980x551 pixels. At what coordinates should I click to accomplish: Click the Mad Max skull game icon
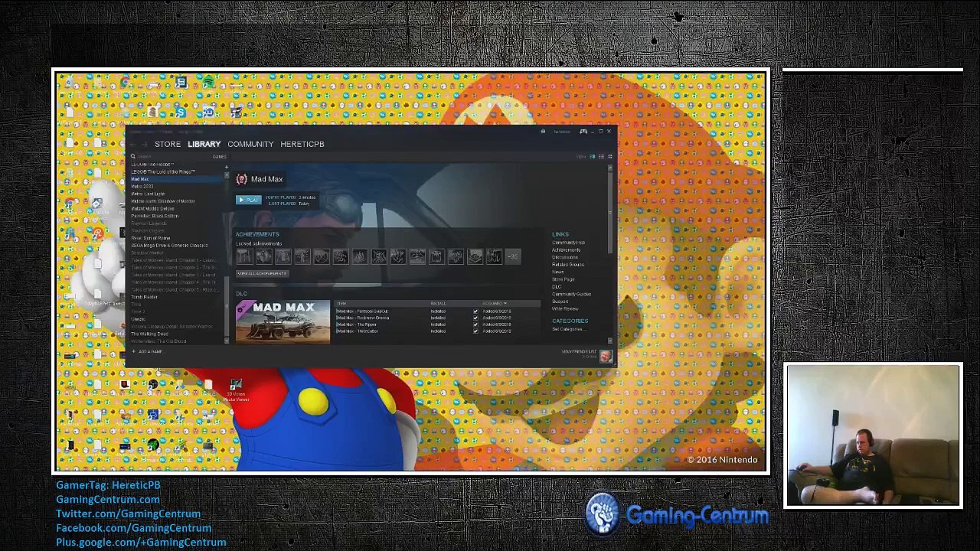(242, 179)
